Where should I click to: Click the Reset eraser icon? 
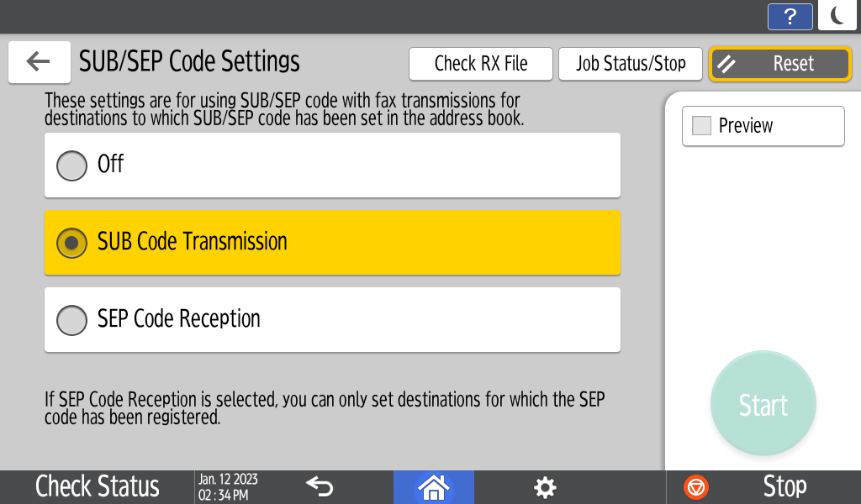tap(727, 64)
